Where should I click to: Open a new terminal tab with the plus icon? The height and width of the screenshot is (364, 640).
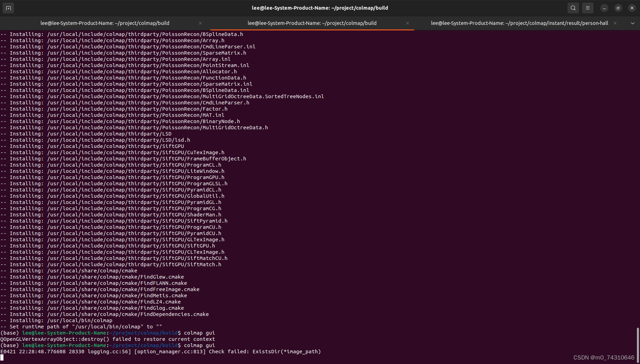(x=8, y=8)
